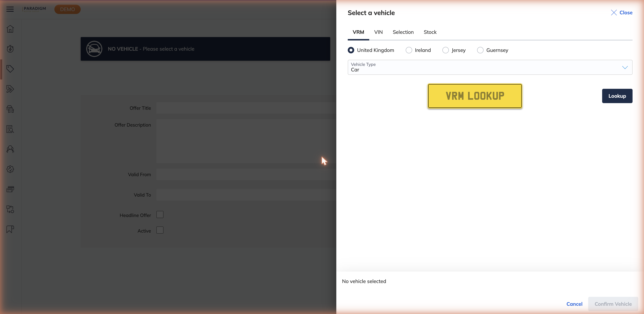Click the 'No vehicle selected' text
This screenshot has height=314, width=644.
click(364, 281)
